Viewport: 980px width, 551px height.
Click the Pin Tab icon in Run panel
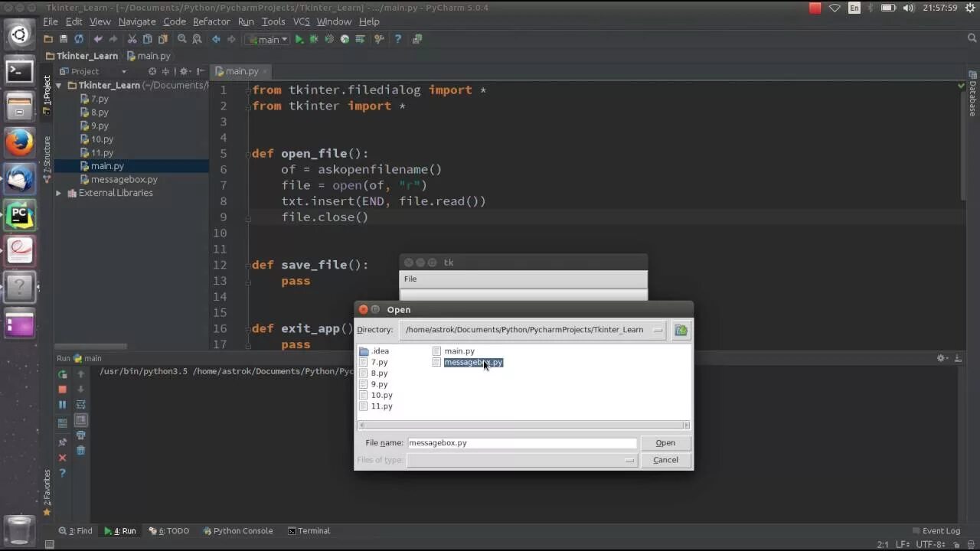click(63, 442)
